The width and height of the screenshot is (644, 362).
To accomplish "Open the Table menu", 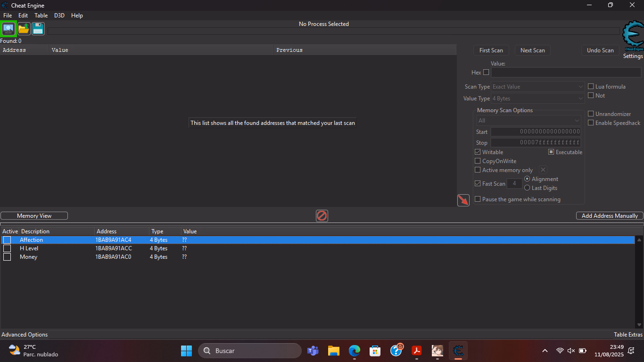I will [41, 16].
